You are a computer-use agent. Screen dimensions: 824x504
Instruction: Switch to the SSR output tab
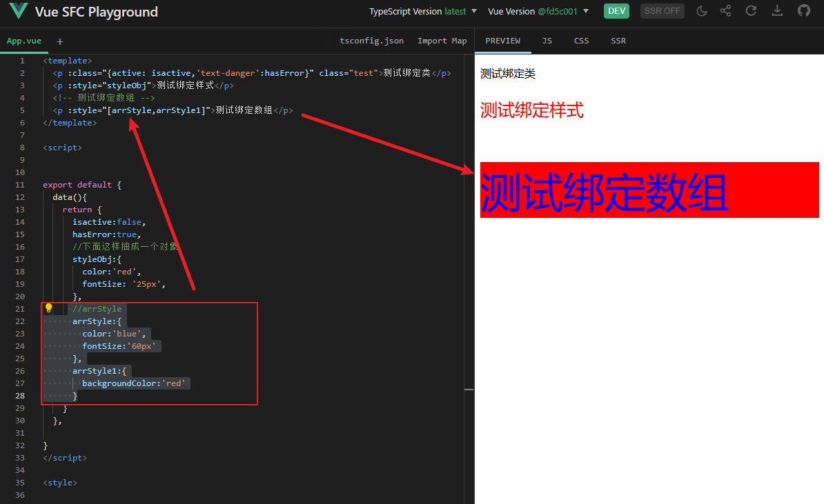tap(618, 41)
